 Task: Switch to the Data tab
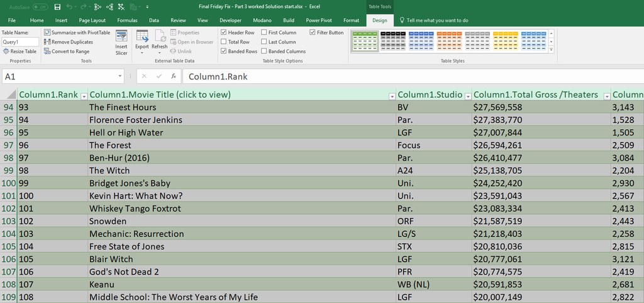click(154, 20)
